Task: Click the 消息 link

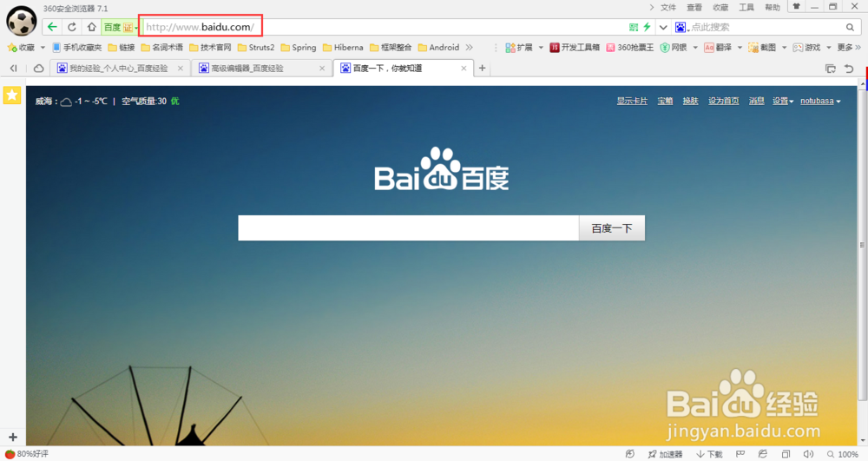Action: (756, 101)
